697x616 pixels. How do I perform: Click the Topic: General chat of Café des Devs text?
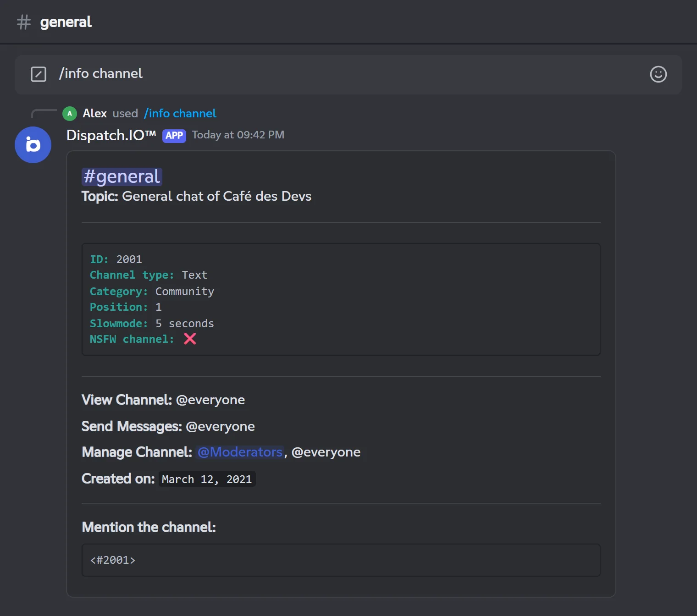(x=196, y=197)
